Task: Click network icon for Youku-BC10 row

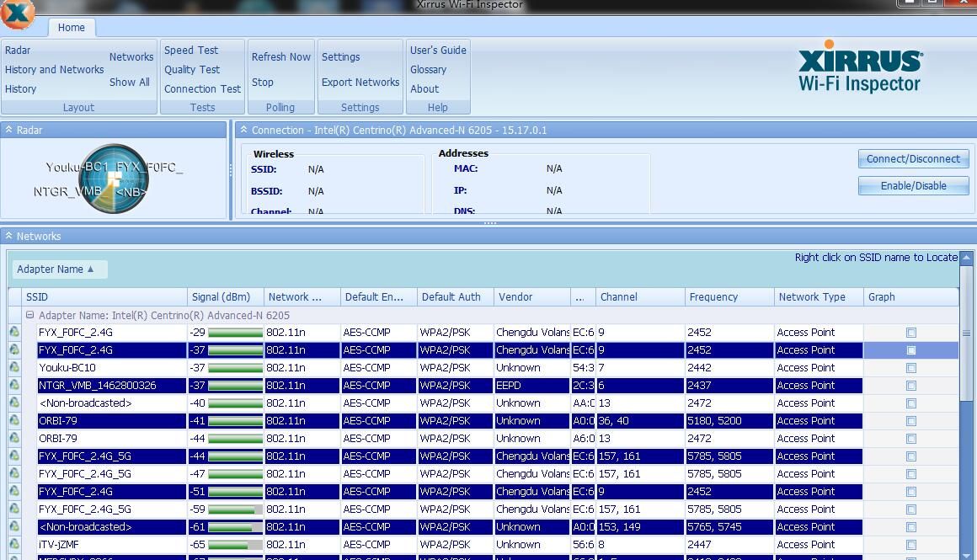Action: [x=14, y=367]
